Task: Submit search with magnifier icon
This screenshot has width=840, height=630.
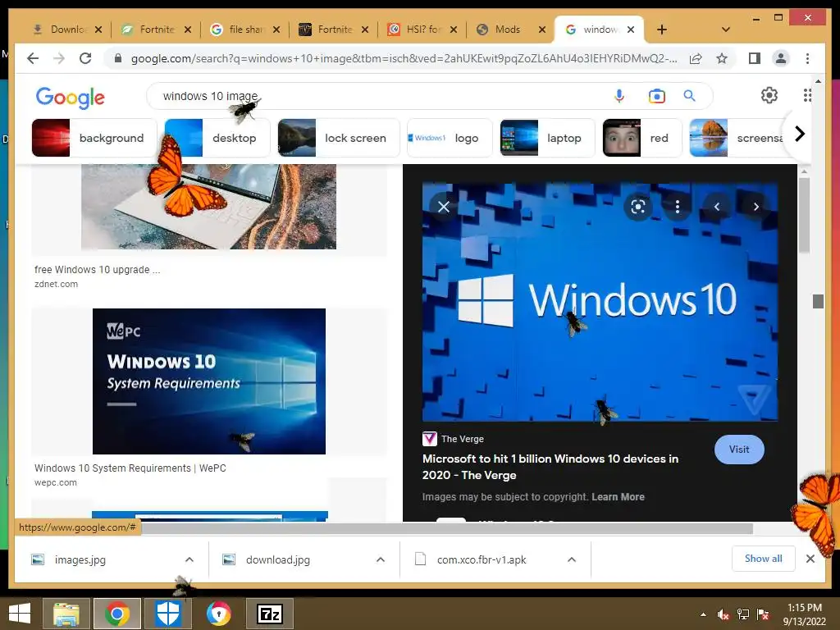Action: tap(689, 96)
